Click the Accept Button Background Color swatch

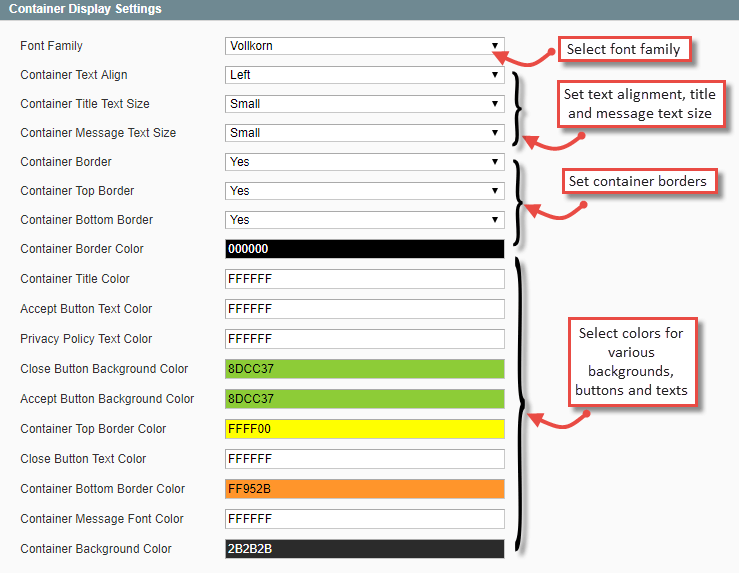tap(365, 399)
